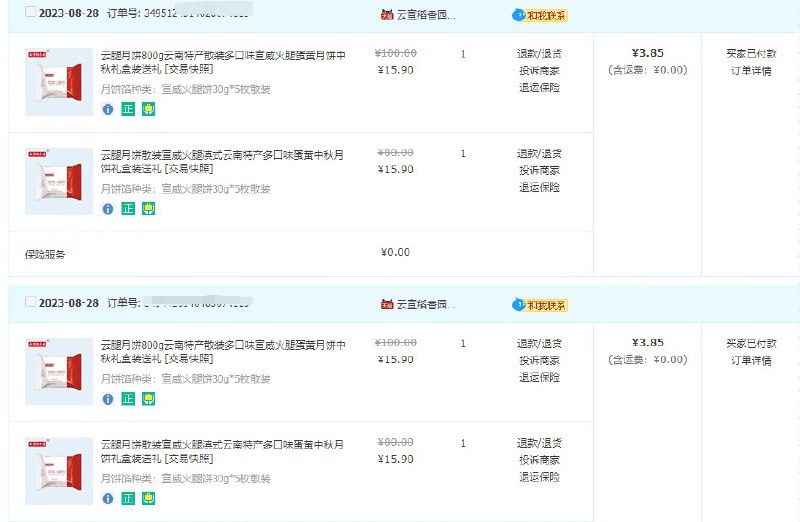The width and height of the screenshot is (800, 522).
Task: Click 保险服务 row label
Action: tap(45, 254)
